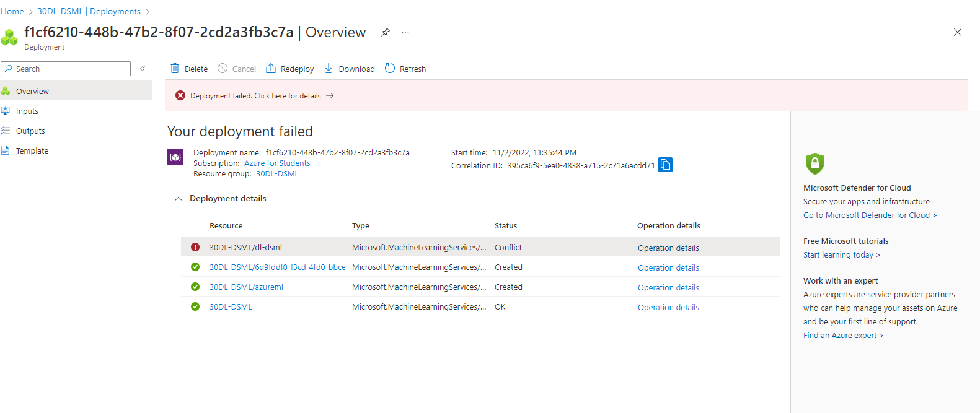This screenshot has height=413, width=980.
Task: Click the Cancel toolbar button label
Action: (x=244, y=69)
